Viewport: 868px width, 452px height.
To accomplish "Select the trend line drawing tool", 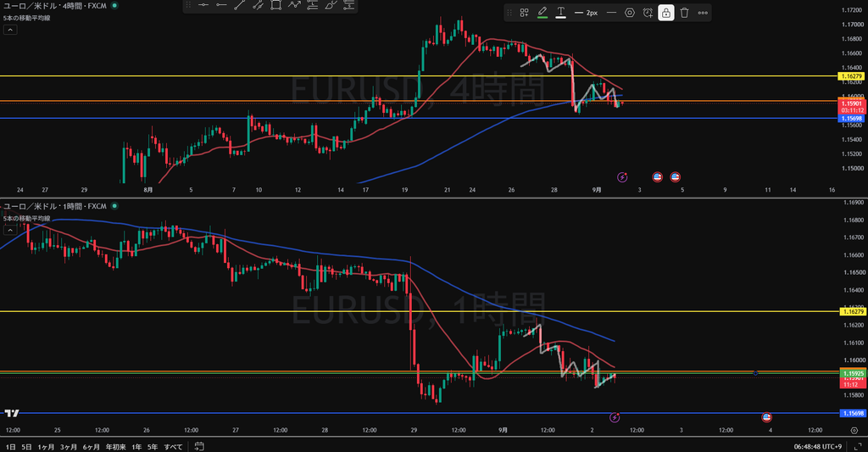I will 240,6.
